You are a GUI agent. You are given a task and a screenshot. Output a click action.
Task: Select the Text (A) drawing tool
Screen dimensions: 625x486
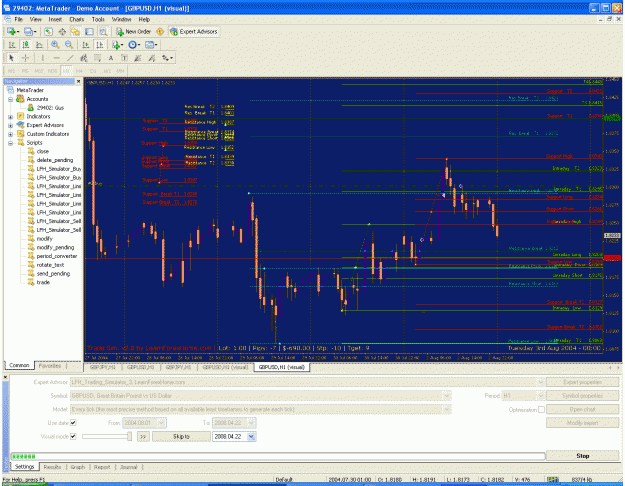pyautogui.click(x=111, y=58)
